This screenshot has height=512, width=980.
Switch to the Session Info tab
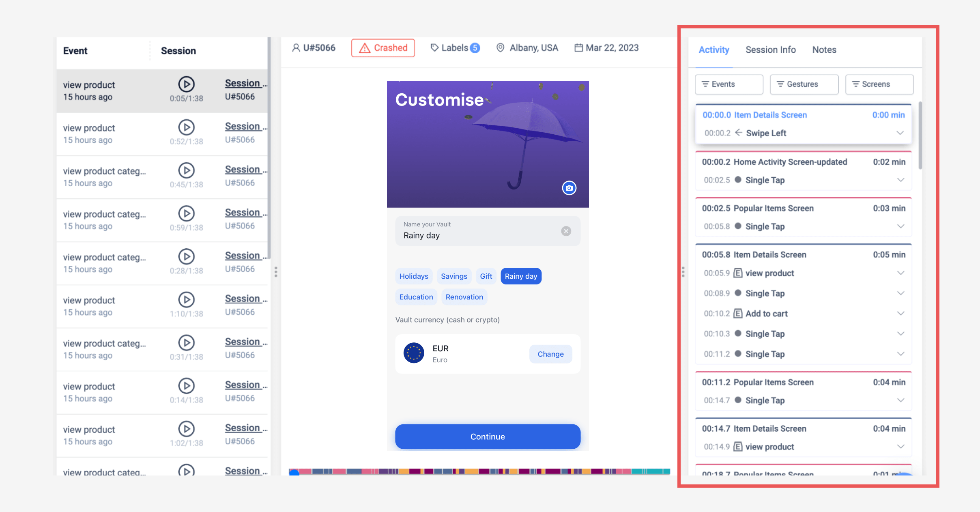[x=770, y=50]
